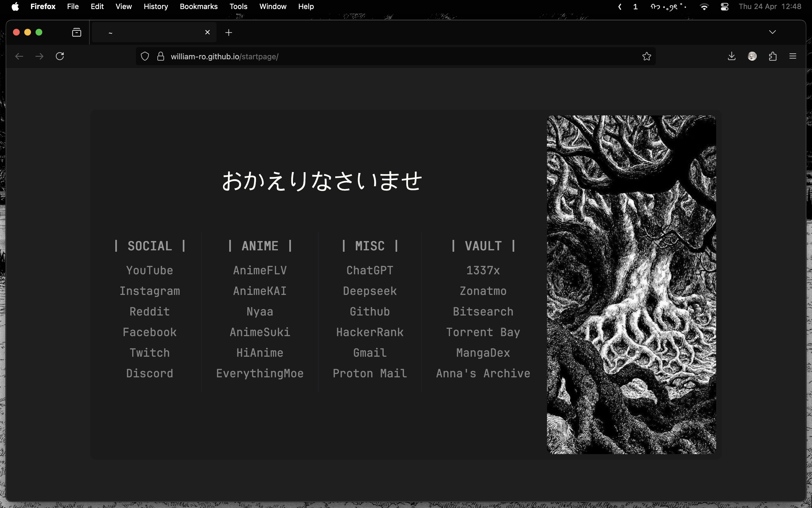Viewport: 812px width, 508px height.
Task: Open the File menu
Action: point(73,6)
